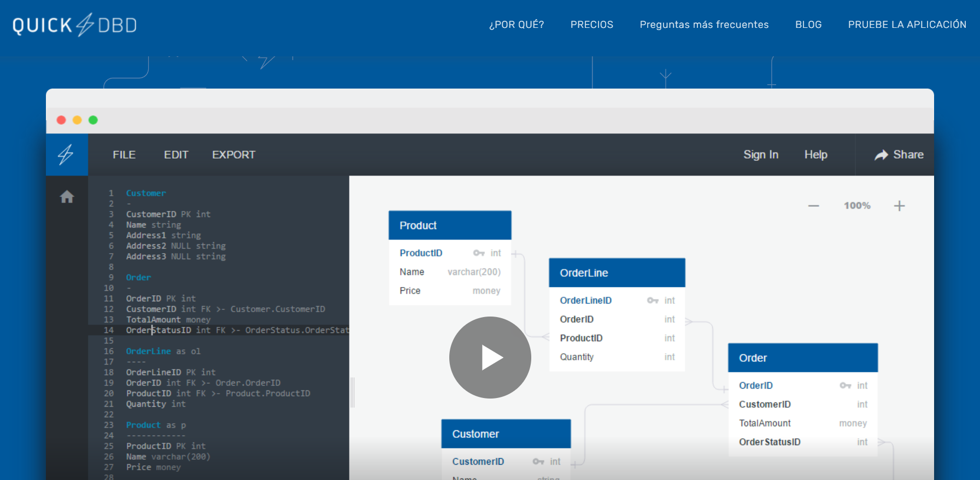
Task: Play the QuickDBD demo video
Action: coord(490,358)
